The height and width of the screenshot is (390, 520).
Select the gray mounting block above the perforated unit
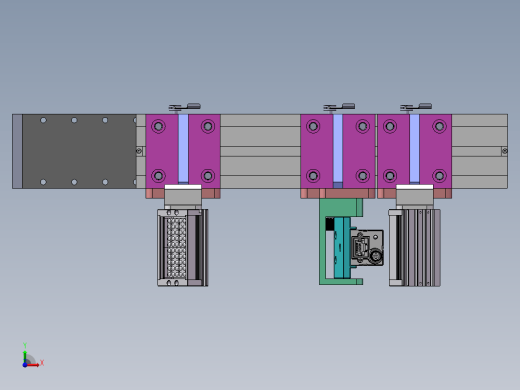(x=183, y=197)
